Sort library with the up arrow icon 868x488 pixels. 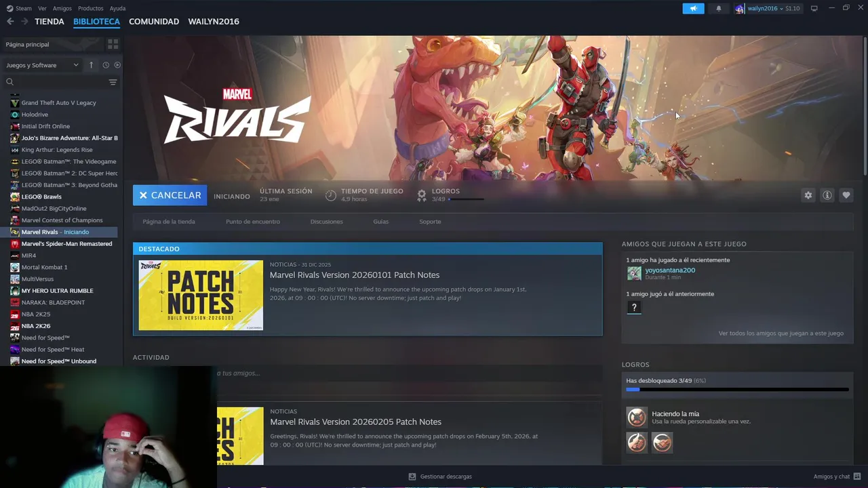(91, 65)
